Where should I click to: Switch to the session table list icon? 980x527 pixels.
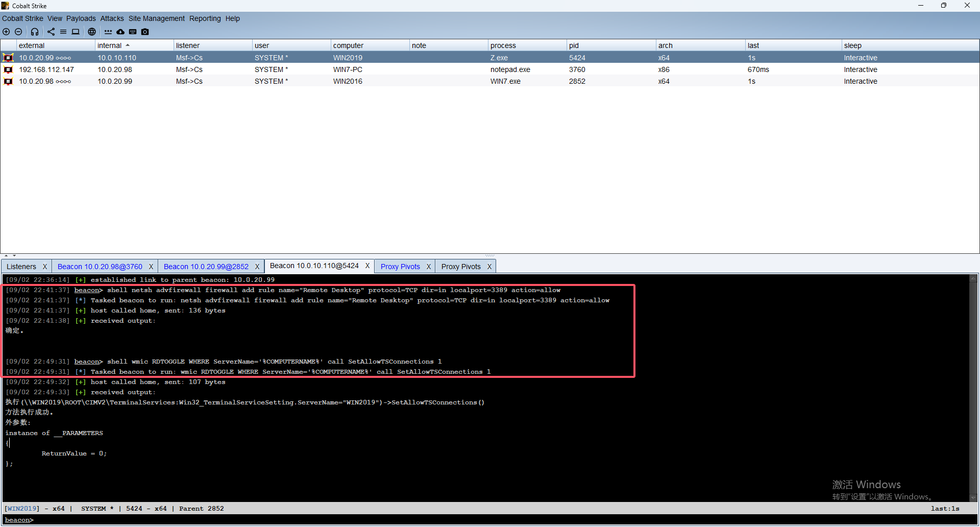63,32
